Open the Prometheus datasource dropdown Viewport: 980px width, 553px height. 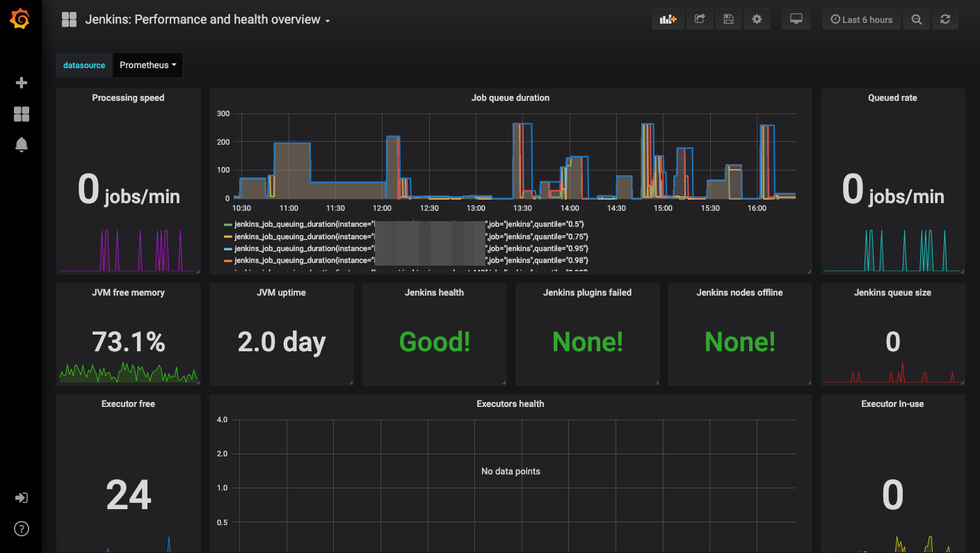click(147, 65)
